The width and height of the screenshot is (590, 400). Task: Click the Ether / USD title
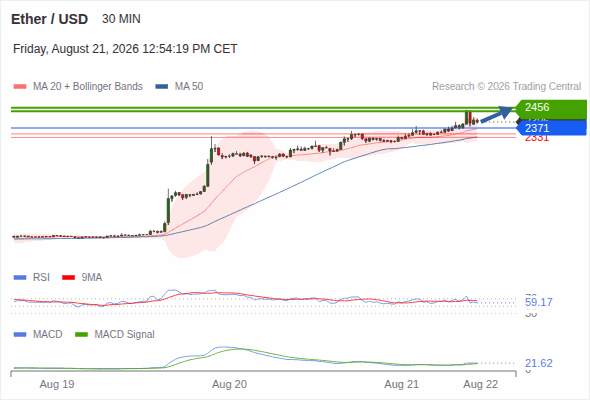point(49,19)
